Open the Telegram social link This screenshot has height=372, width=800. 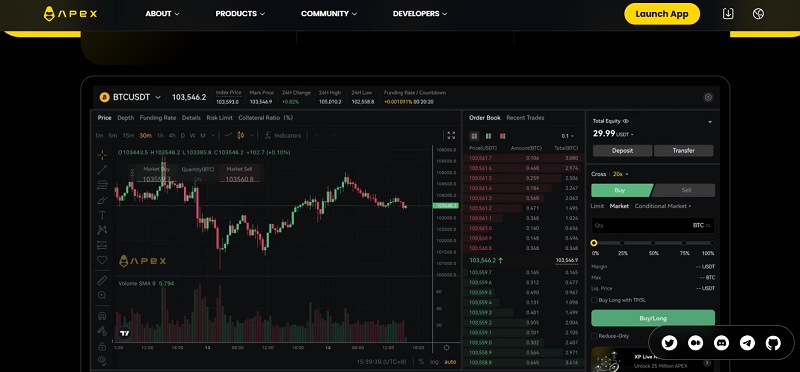(x=747, y=343)
